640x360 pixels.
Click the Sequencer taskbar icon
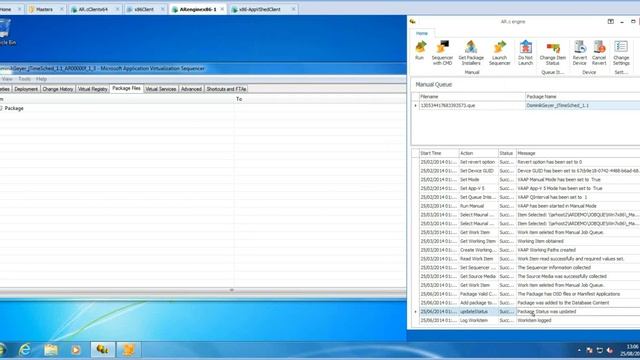click(129, 350)
